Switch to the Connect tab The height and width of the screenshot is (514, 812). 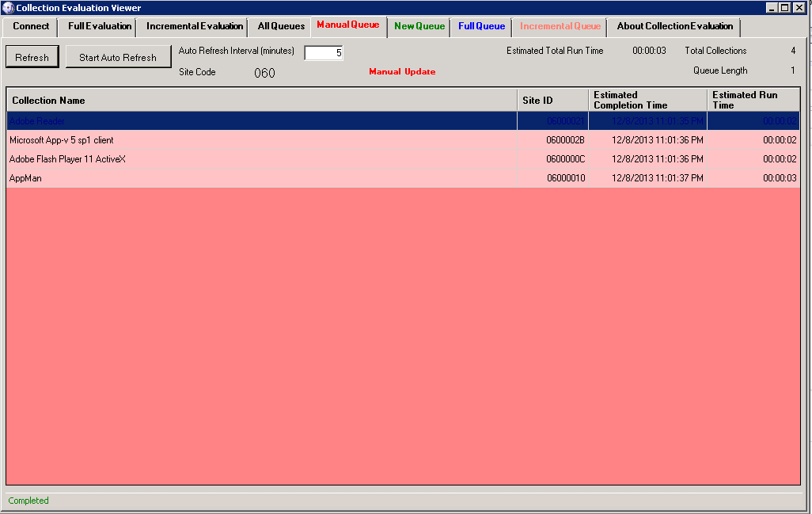tap(30, 25)
